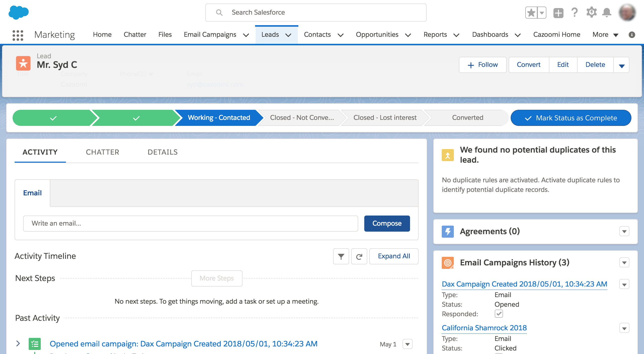Open Email Campaigns History card dropdown
644x354 pixels.
[x=624, y=263]
